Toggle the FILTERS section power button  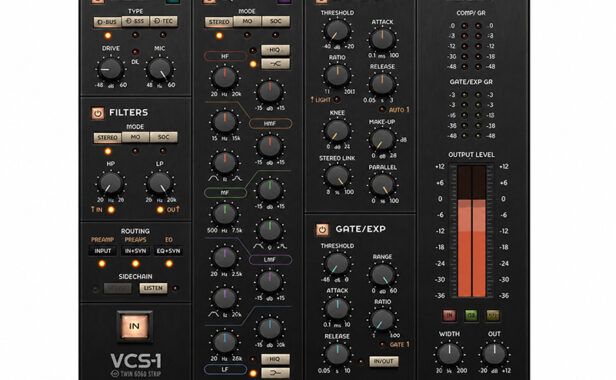(98, 113)
